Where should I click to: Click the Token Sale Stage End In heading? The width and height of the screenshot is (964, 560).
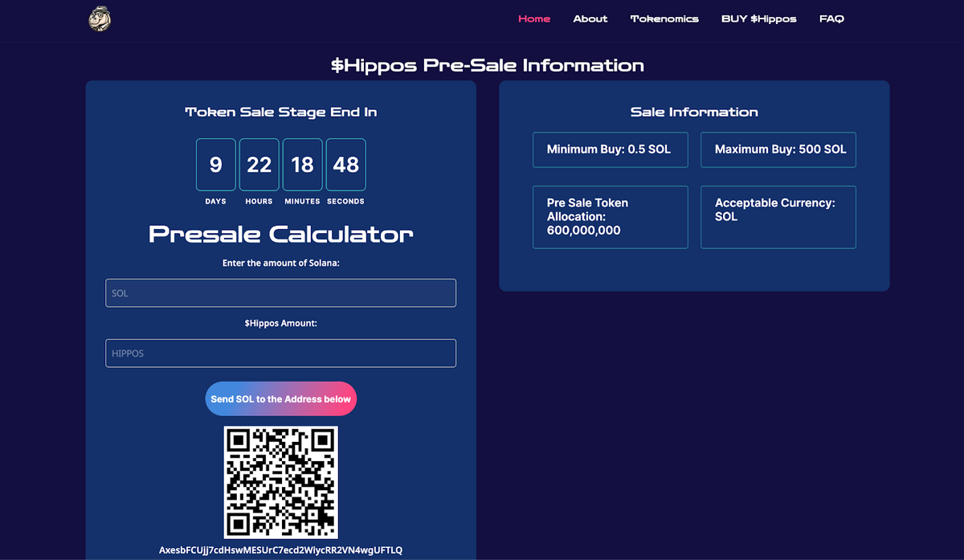pyautogui.click(x=280, y=112)
